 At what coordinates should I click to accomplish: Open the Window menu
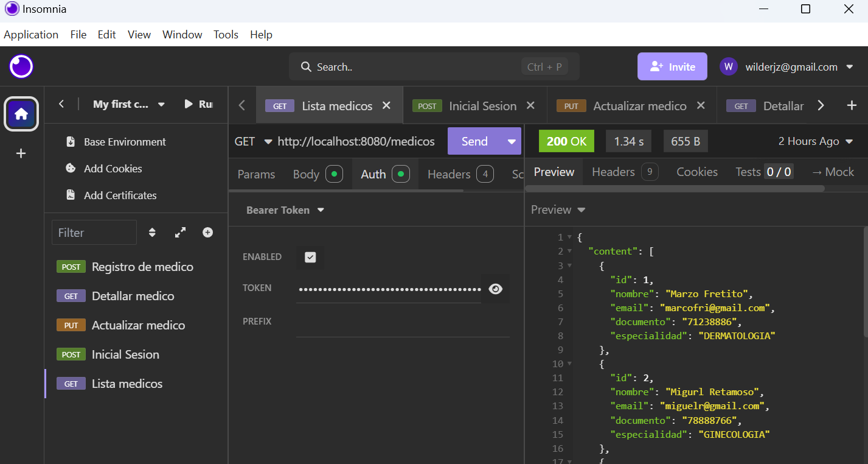point(182,35)
